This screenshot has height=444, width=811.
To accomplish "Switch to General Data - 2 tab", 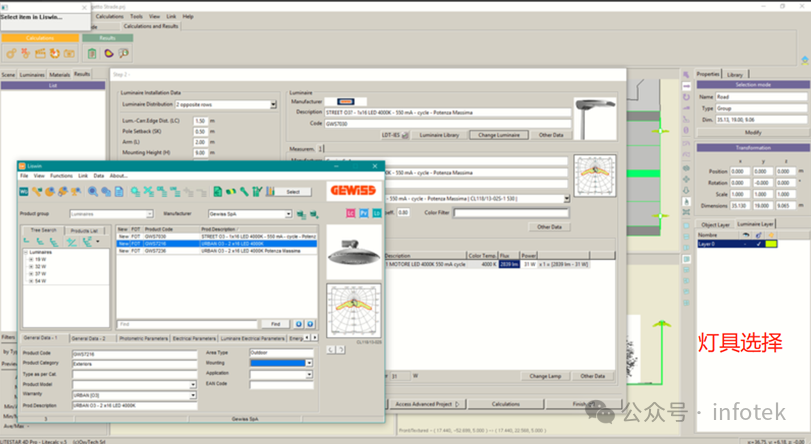I will pos(88,338).
